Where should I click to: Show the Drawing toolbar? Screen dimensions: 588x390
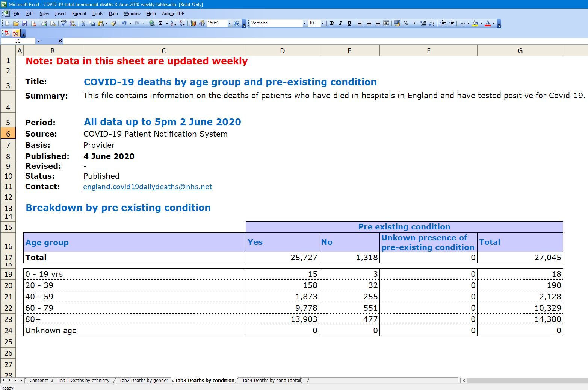tap(202, 23)
